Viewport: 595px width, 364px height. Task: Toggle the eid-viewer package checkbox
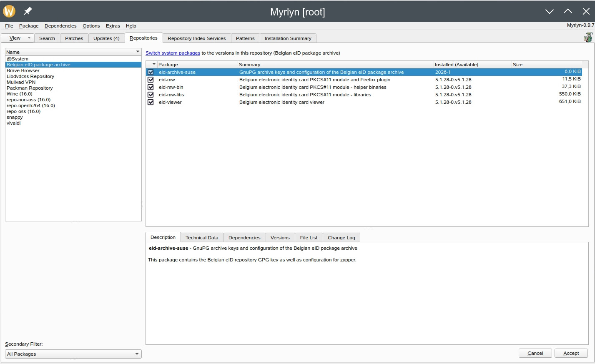click(x=151, y=102)
